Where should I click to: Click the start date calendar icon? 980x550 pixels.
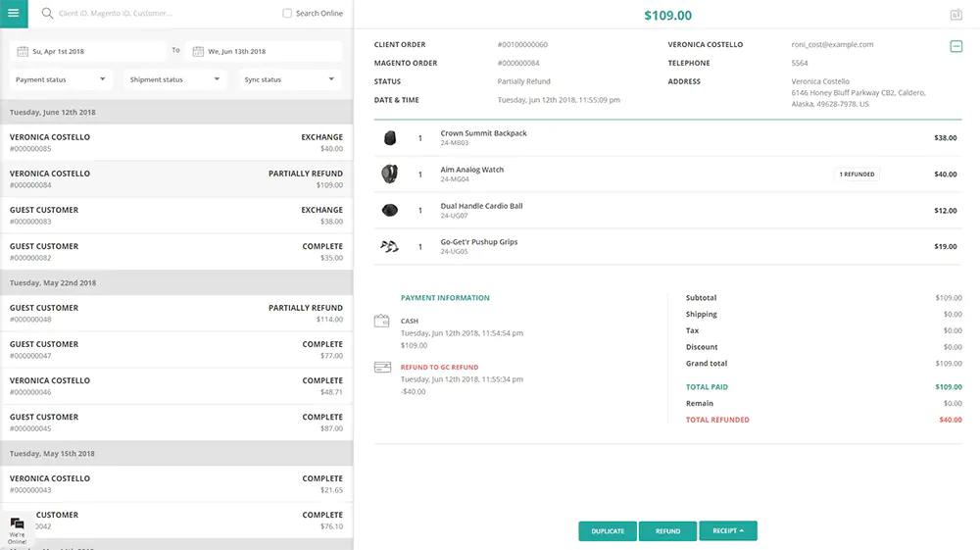click(22, 51)
